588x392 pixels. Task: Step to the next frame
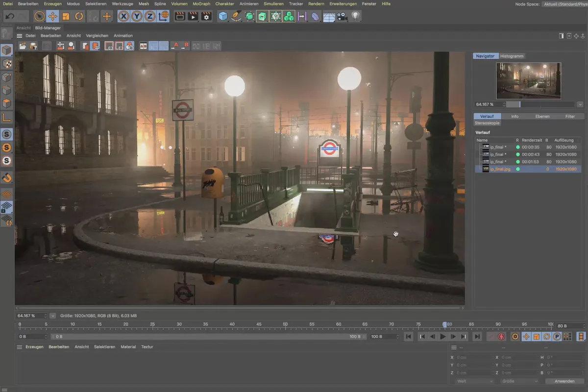coord(454,337)
